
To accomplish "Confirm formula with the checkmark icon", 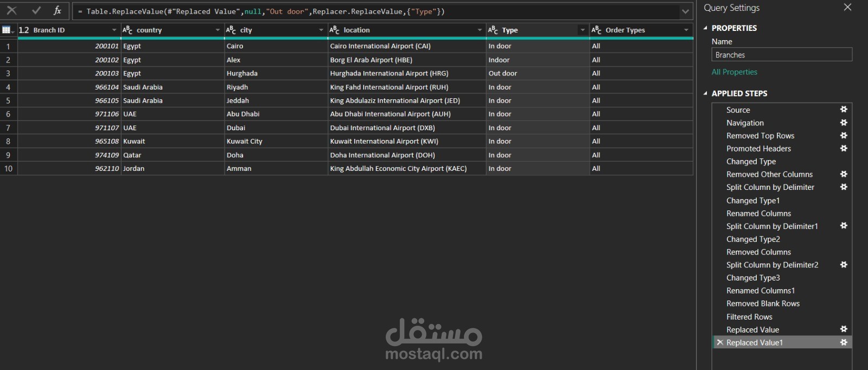I will coord(36,10).
